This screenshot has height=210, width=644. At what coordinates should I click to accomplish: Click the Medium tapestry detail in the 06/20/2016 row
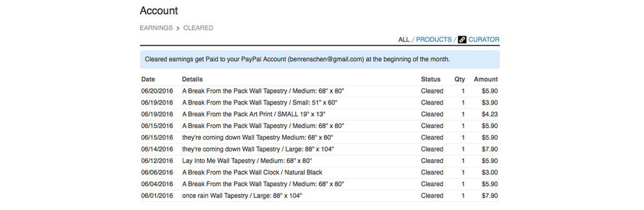[x=263, y=91]
